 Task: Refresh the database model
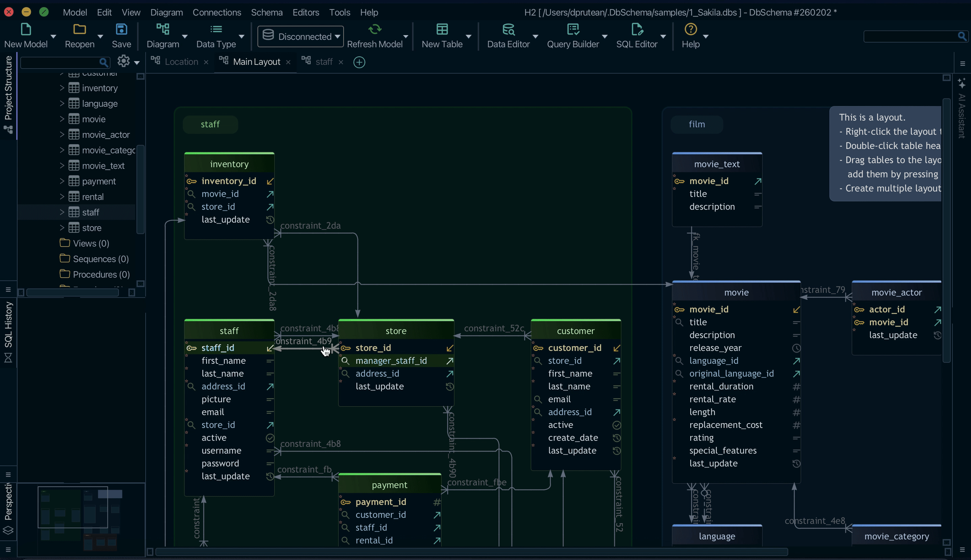coord(375,35)
